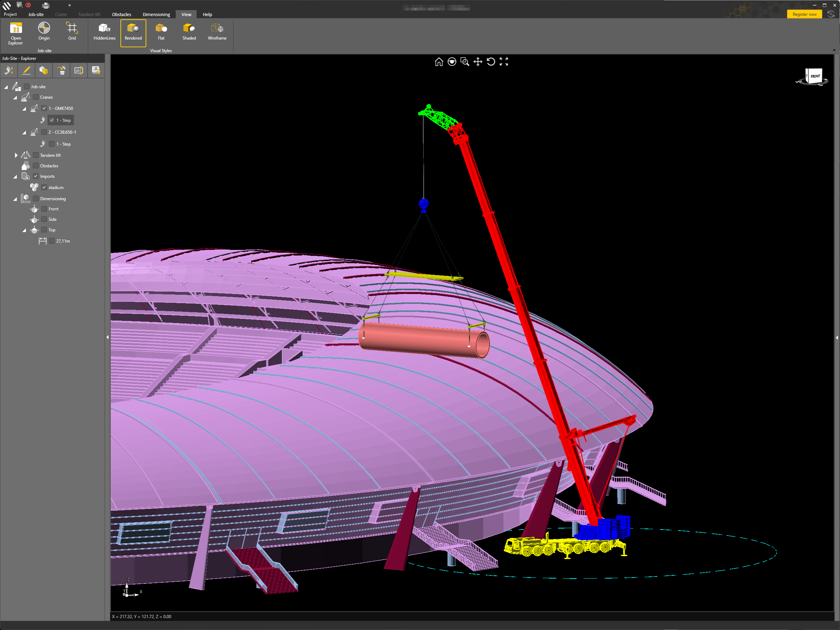Screen dimensions: 840x630
Task: Check the Obstacles checkbox in explorer
Action: click(36, 166)
